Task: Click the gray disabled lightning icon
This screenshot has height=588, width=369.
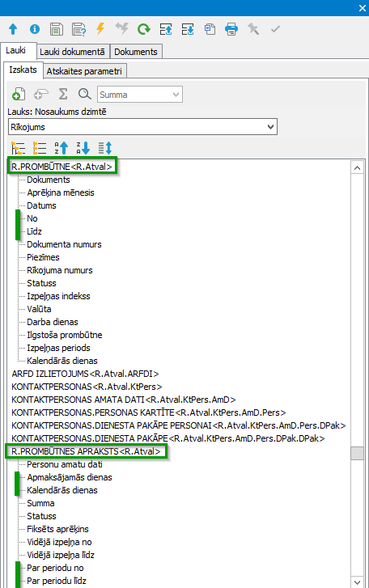Action: 122,28
